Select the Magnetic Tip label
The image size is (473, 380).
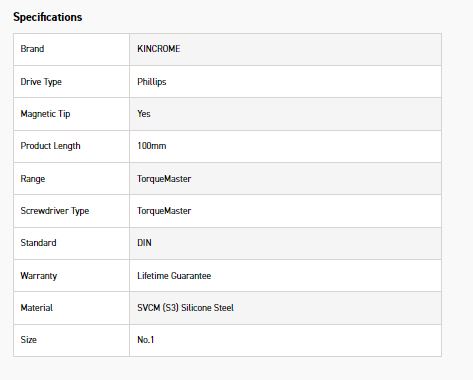(x=45, y=114)
